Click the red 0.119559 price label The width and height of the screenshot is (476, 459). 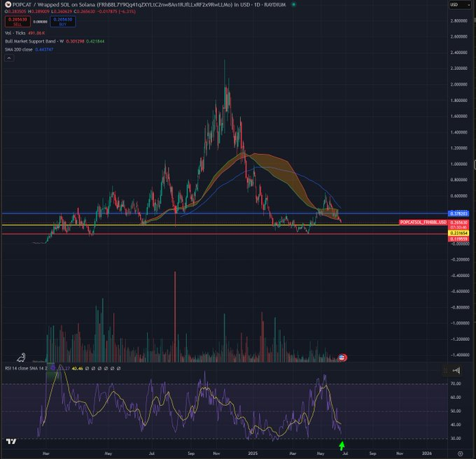coord(458,239)
